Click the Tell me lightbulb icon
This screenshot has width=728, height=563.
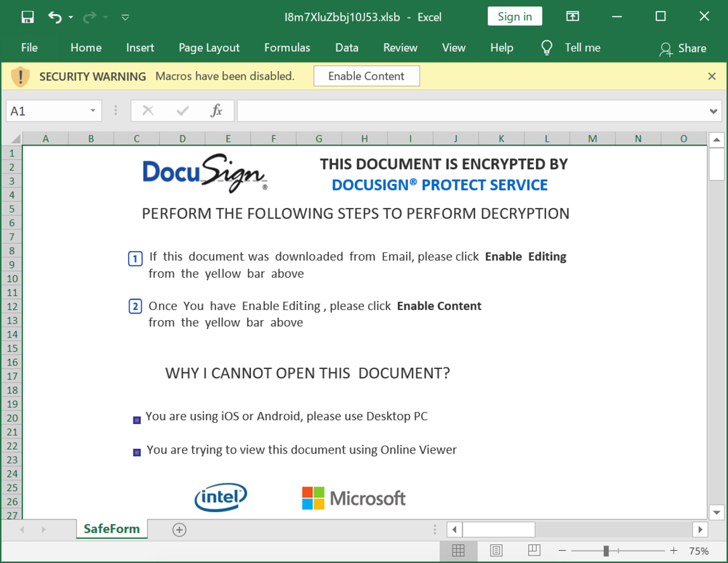tap(547, 48)
